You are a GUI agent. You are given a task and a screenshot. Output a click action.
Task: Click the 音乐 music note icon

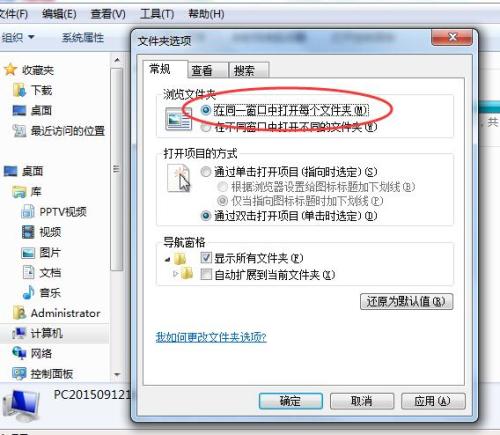click(28, 293)
